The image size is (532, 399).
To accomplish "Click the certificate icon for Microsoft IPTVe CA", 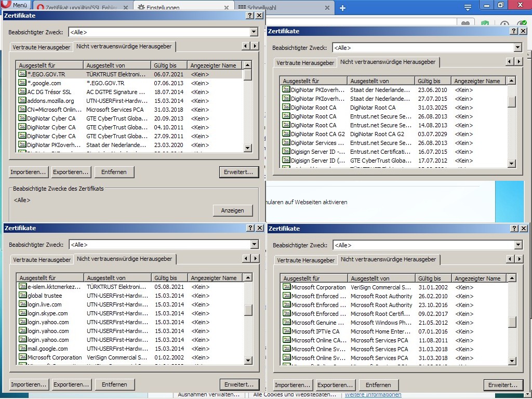I will click(287, 331).
